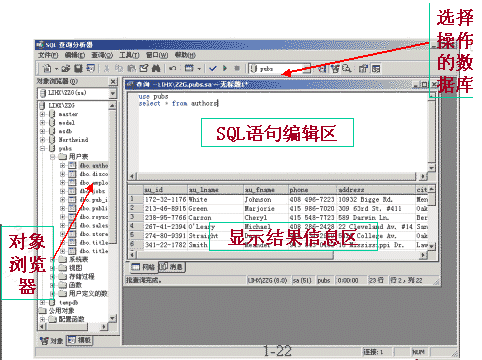Click the Parse Query blue checkmark icon
Screen dimensions: 482x360
click(212, 69)
